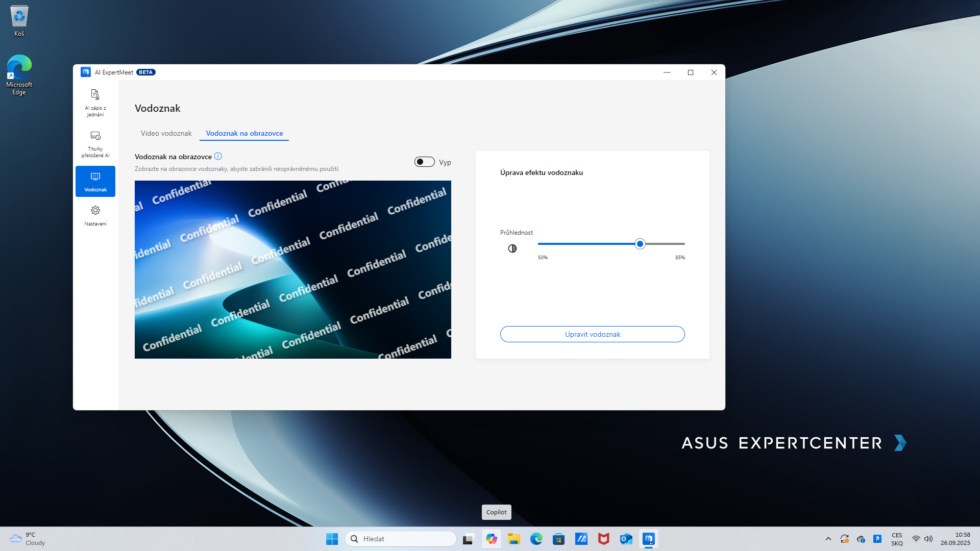980x551 pixels.
Task: Toggle the screen watermark switch on
Action: tap(424, 162)
